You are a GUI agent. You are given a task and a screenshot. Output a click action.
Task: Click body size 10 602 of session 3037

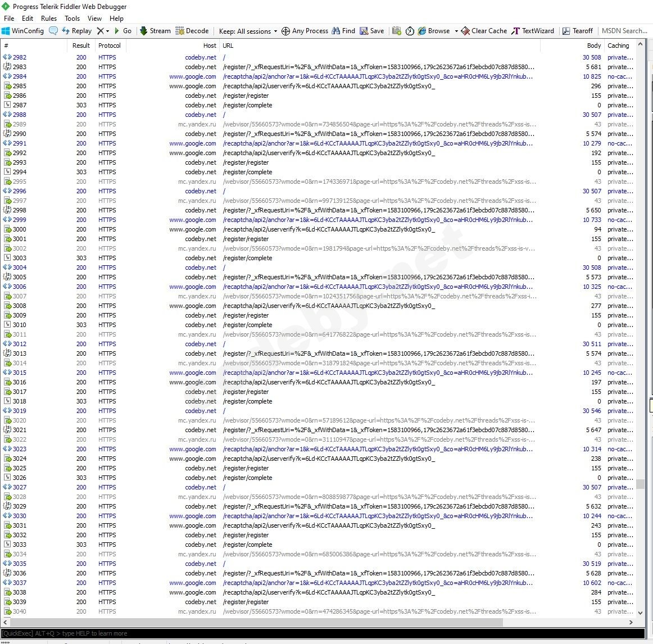(x=592, y=583)
